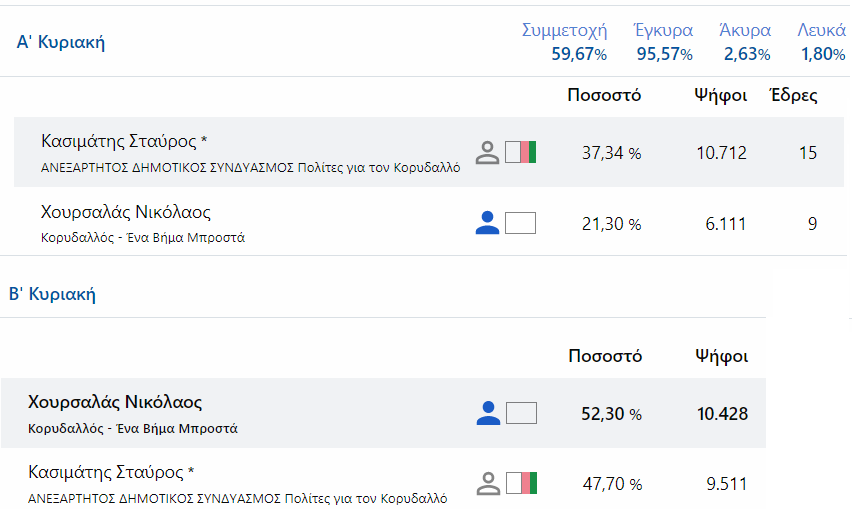
Task: Click blue person icon beside Χουρσαλάς in Α' Κυριακή
Action: (x=487, y=223)
